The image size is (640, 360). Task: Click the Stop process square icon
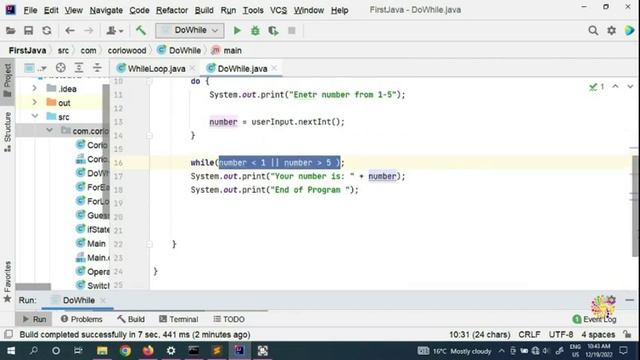(x=291, y=31)
